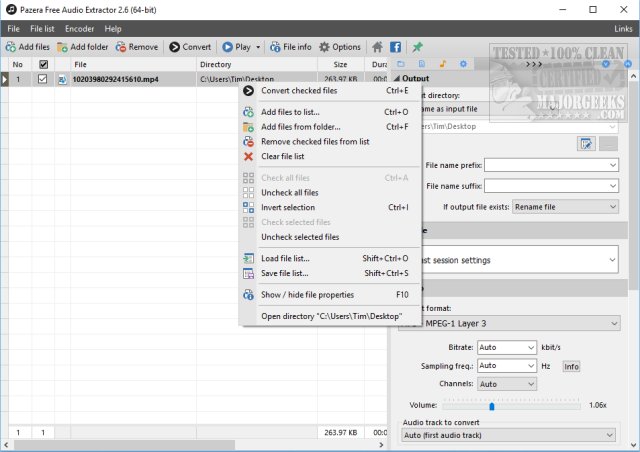The height and width of the screenshot is (452, 640).
Task: Select the folder icon tab in settings panel
Action: 401,64
